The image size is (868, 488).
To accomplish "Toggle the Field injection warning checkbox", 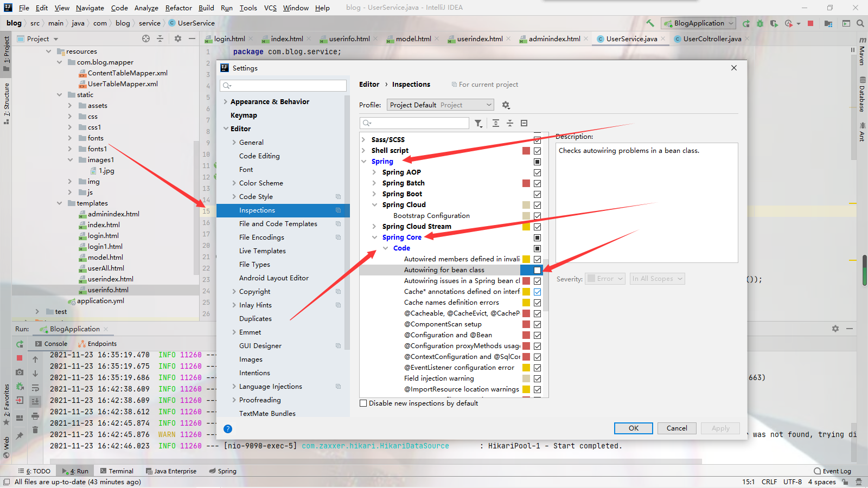I will tap(538, 378).
